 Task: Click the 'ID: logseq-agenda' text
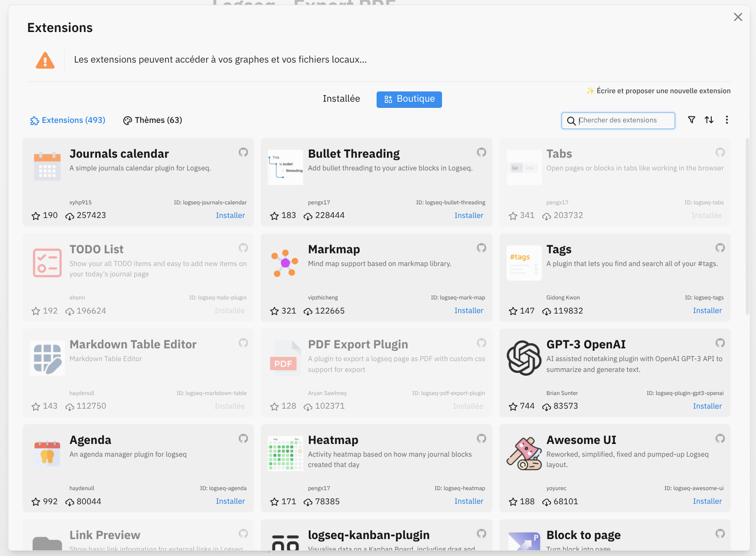click(223, 488)
